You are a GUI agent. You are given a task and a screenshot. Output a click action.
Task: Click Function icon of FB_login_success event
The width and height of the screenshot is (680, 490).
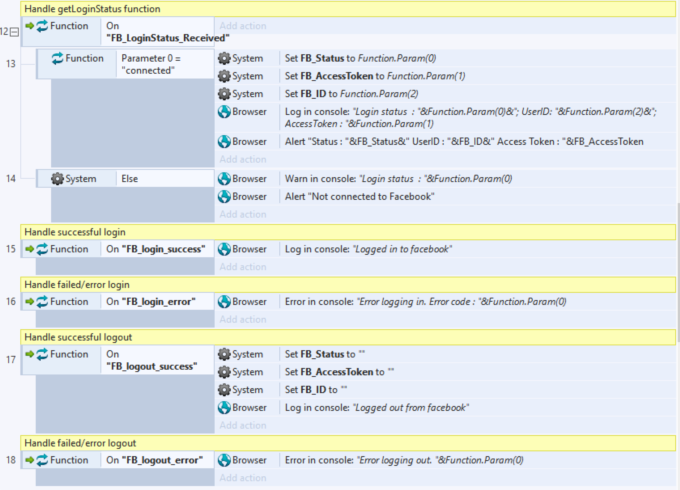pyautogui.click(x=42, y=249)
